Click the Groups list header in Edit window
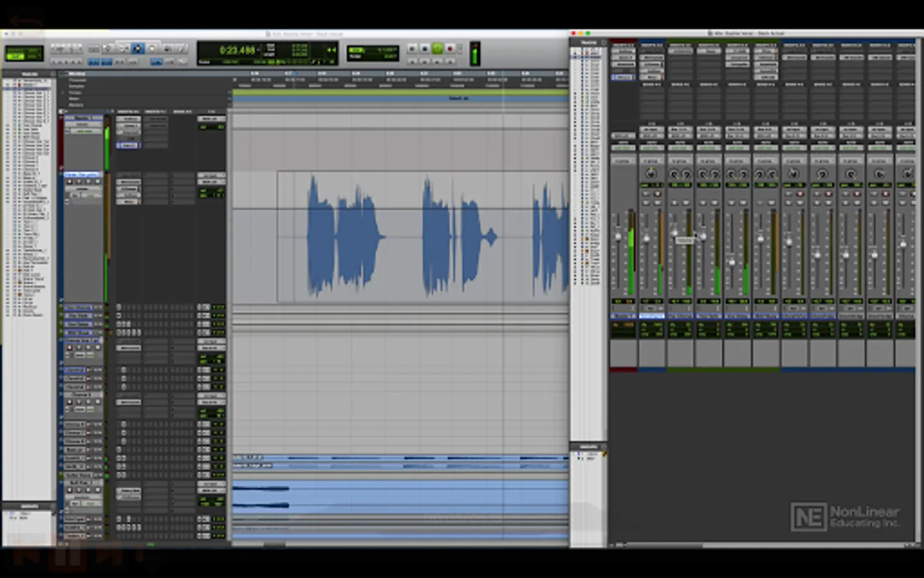This screenshot has height=578, width=924. tap(30, 506)
